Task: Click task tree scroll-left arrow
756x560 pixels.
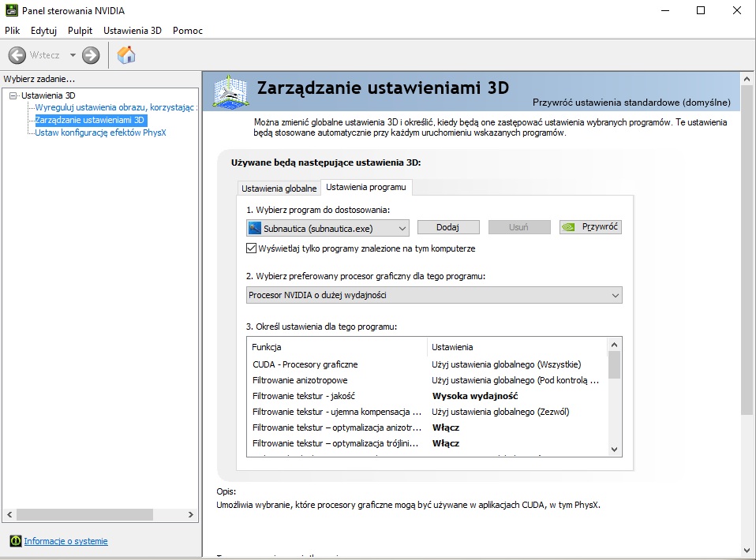Action: click(x=9, y=515)
